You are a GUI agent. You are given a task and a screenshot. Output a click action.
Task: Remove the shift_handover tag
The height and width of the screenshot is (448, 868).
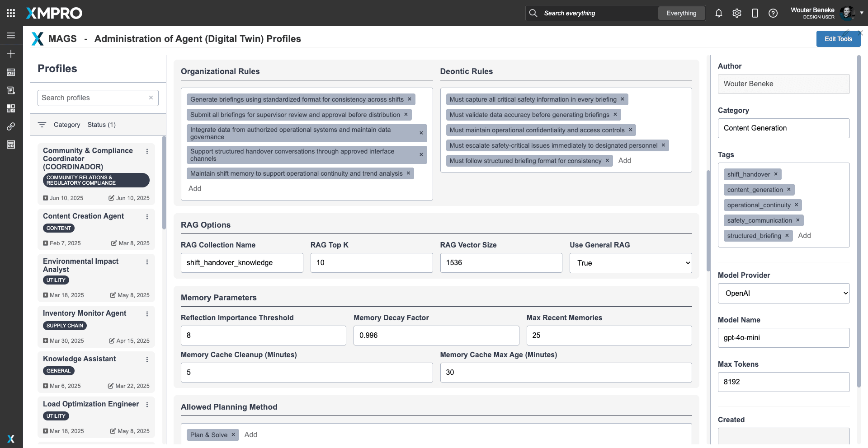[x=776, y=174]
